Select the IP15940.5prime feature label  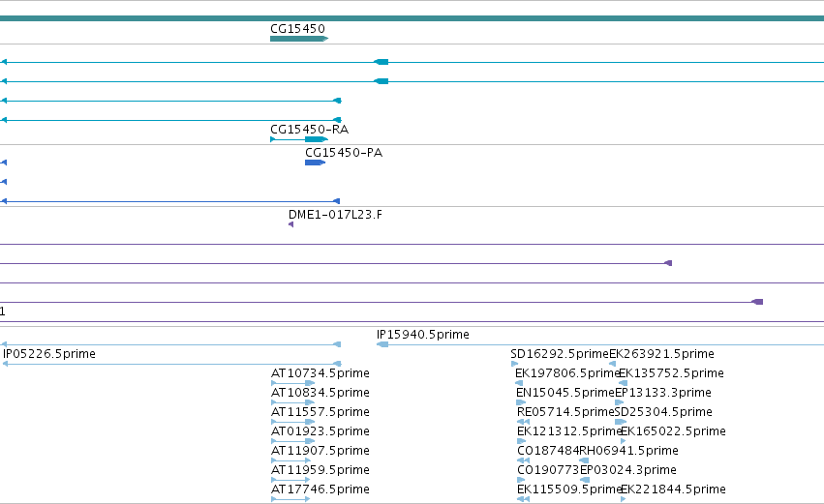pyautogui.click(x=422, y=335)
